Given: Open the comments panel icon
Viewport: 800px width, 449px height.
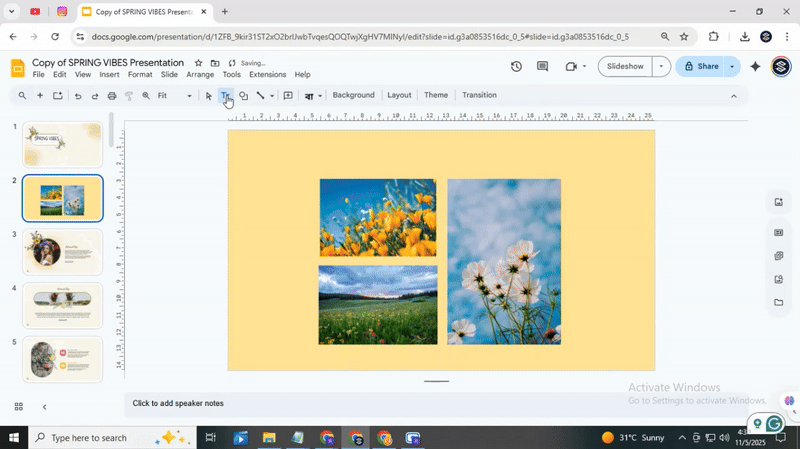Looking at the screenshot, I should click(543, 67).
